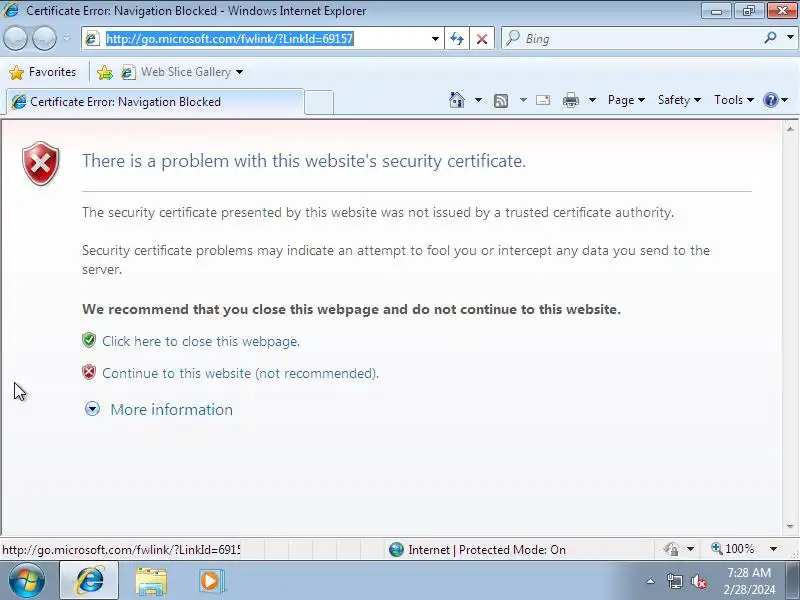Click the network status tray icon
Image resolution: width=800 pixels, height=600 pixels.
[x=674, y=581]
